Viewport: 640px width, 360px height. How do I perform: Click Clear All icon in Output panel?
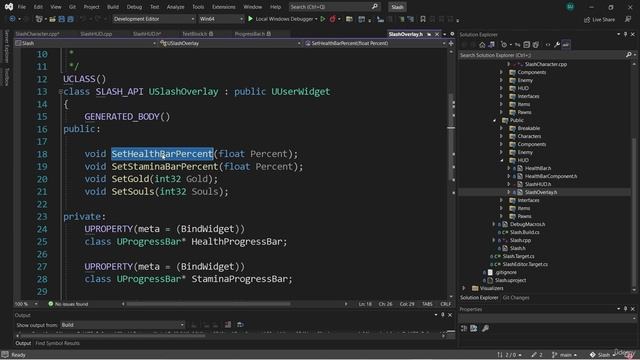[228, 324]
